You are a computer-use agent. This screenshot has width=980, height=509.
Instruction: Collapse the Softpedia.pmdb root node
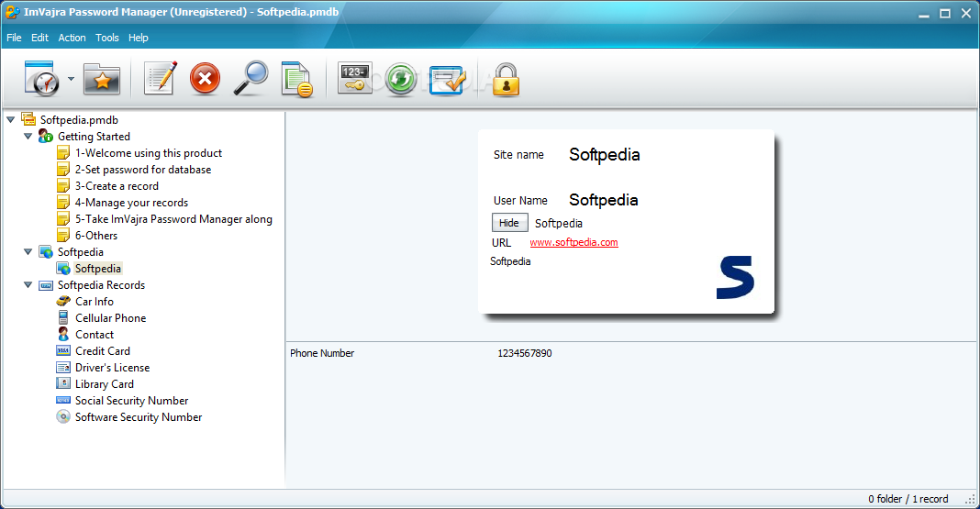pos(11,119)
